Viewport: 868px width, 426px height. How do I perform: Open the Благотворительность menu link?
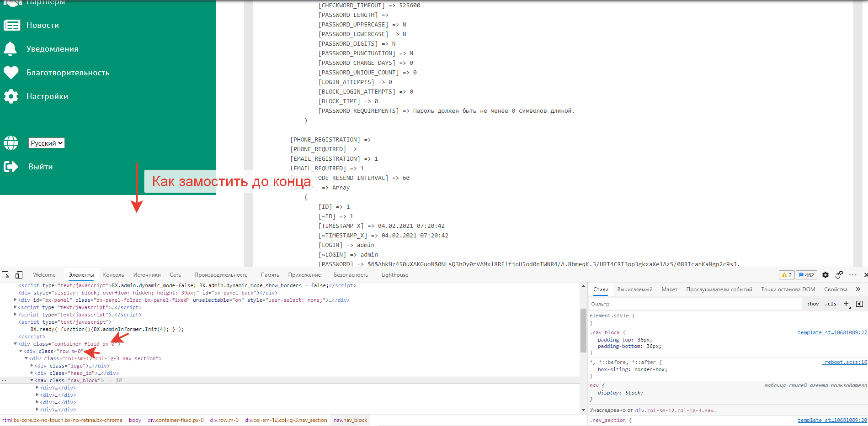tap(68, 73)
